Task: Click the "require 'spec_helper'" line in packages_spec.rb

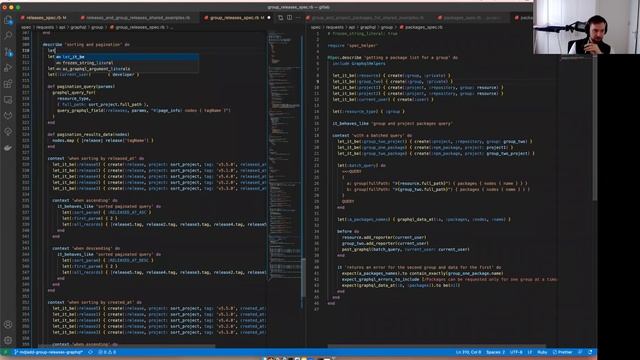Action: click(x=352, y=45)
